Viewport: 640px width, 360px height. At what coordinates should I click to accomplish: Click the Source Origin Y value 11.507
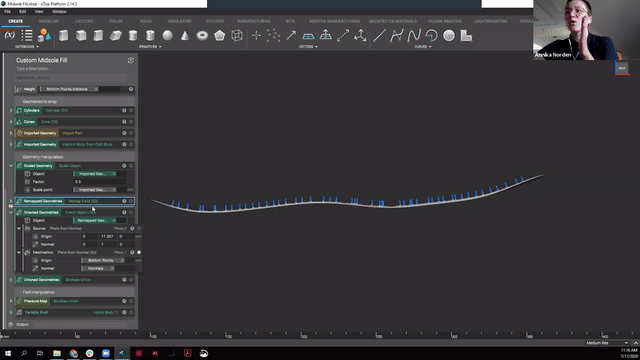(107, 236)
